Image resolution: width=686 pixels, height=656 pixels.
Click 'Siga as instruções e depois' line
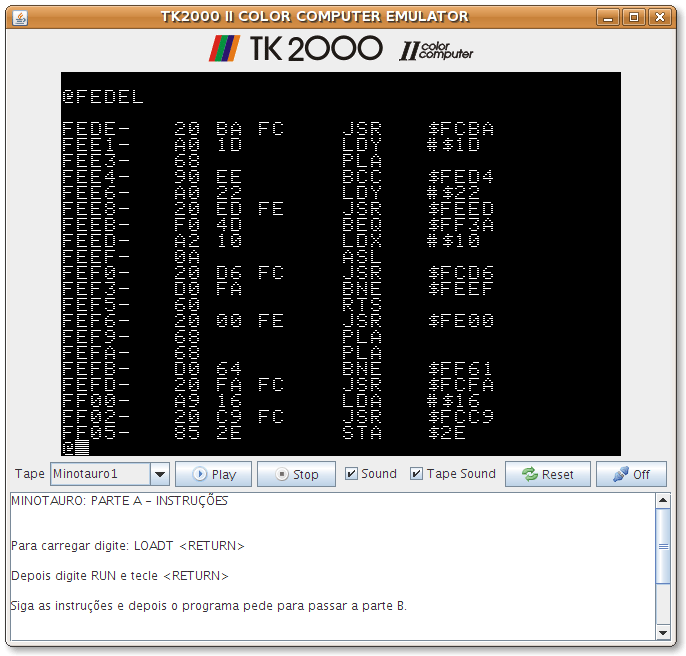click(x=209, y=606)
